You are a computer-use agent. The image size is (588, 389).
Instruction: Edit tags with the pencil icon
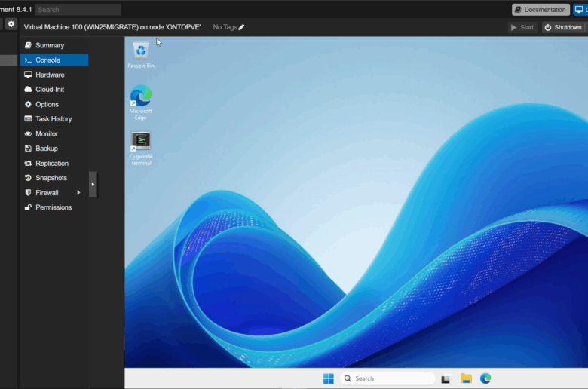[x=241, y=27]
